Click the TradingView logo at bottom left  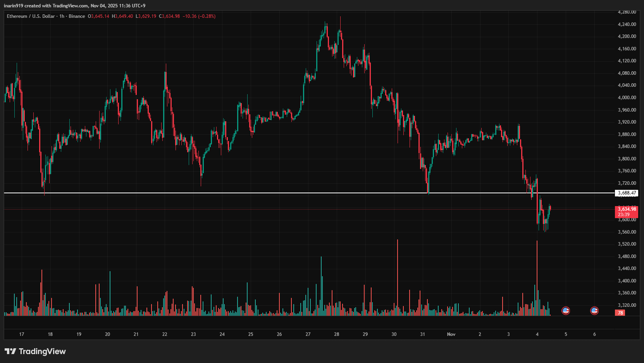pos(35,351)
